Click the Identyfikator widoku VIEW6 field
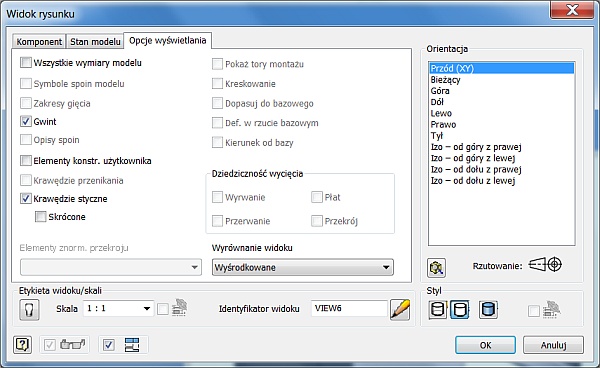The image size is (600, 368). pyautogui.click(x=349, y=308)
